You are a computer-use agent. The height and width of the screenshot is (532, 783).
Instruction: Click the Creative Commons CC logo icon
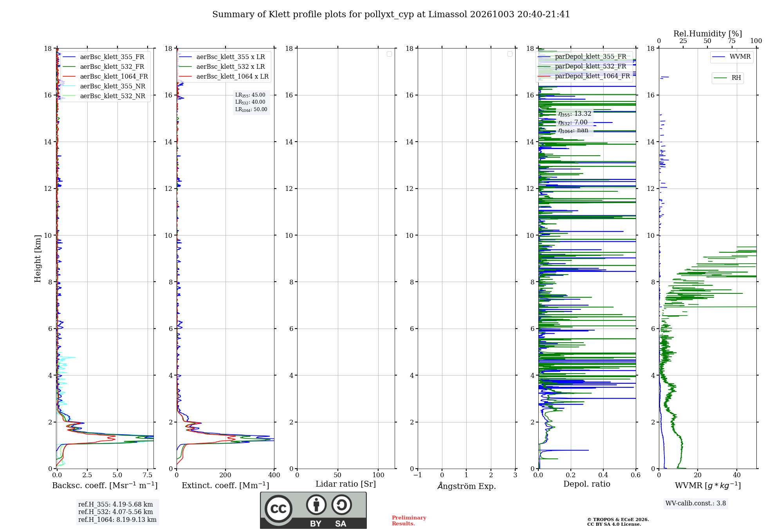coord(278,509)
